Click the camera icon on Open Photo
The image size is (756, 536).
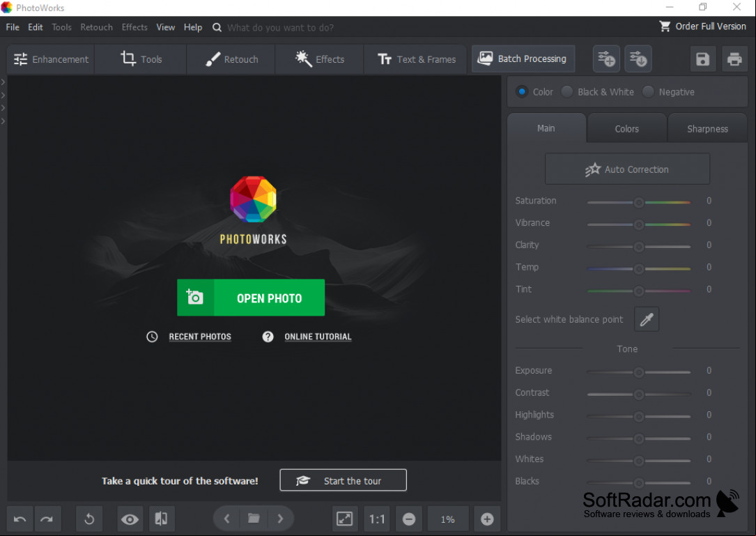click(x=195, y=298)
